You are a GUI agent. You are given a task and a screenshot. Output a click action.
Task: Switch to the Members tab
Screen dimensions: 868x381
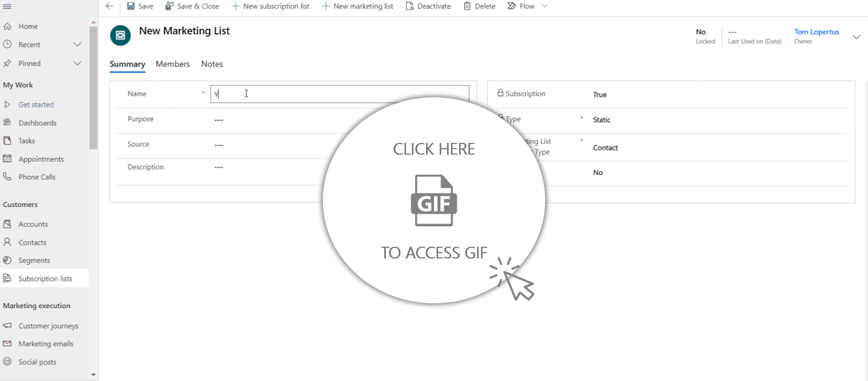tap(173, 64)
